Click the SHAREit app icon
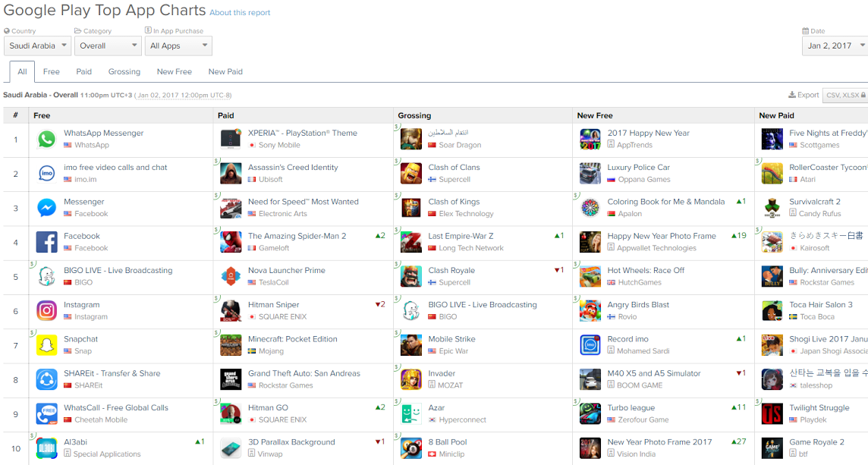Screen dimensions: 868x465 click(47, 380)
